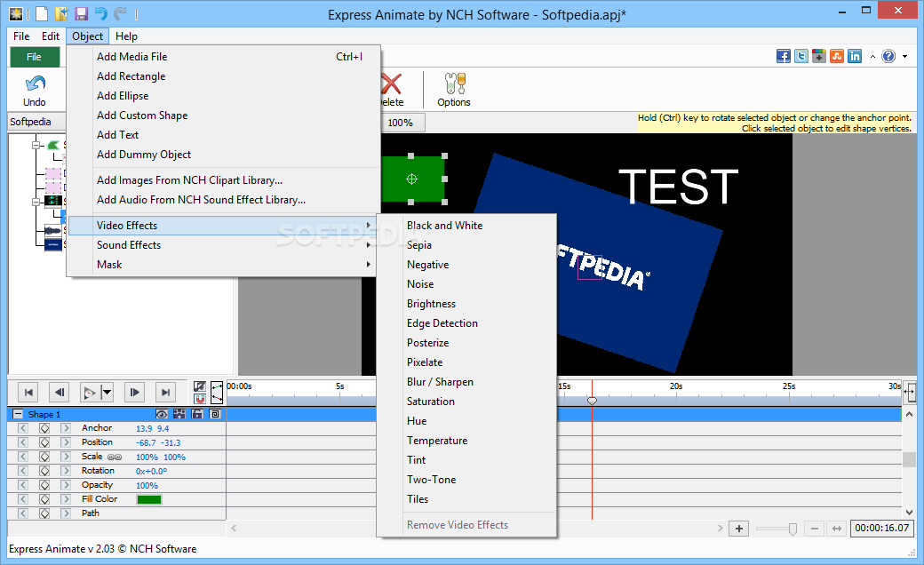Click the Opacity 100% value
The width and height of the screenshot is (924, 565).
coord(147,485)
